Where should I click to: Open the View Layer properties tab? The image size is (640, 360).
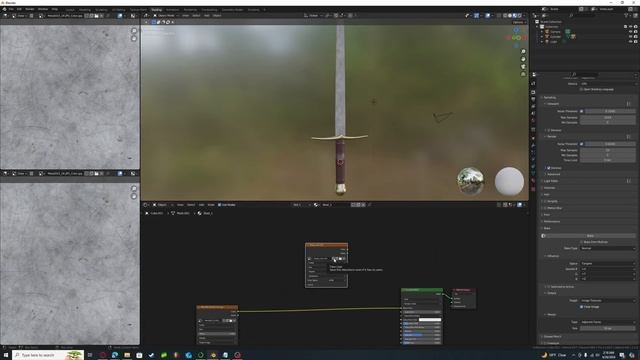coord(533,107)
